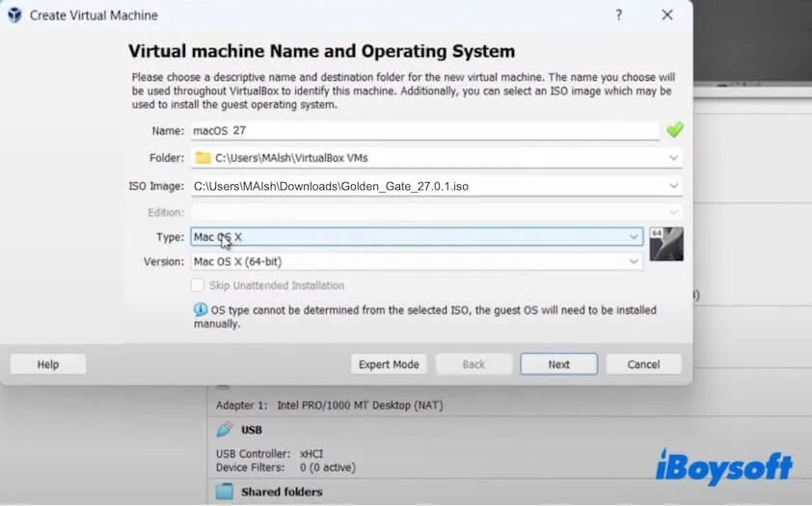812x506 pixels.
Task: Click the Device Filters 0 (0 active) text
Action: pos(285,467)
